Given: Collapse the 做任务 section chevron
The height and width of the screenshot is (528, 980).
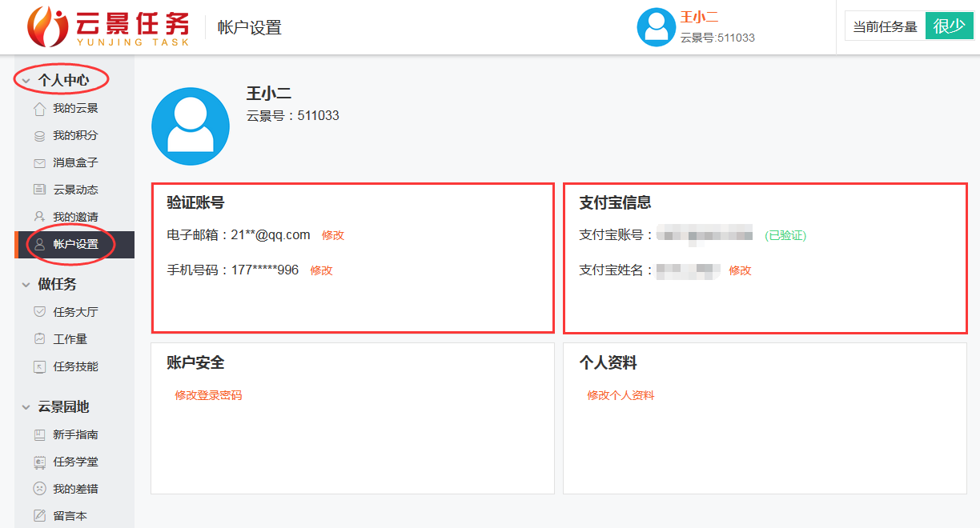Looking at the screenshot, I should (x=26, y=285).
